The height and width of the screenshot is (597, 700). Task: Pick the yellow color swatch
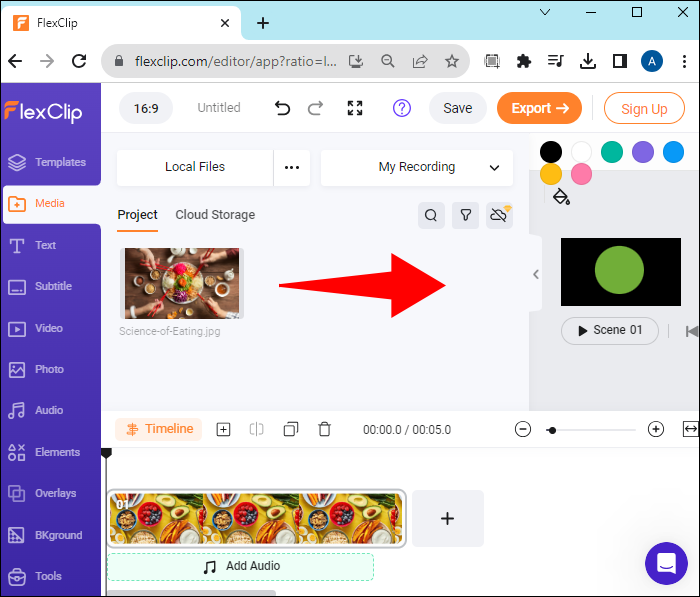tap(551, 174)
